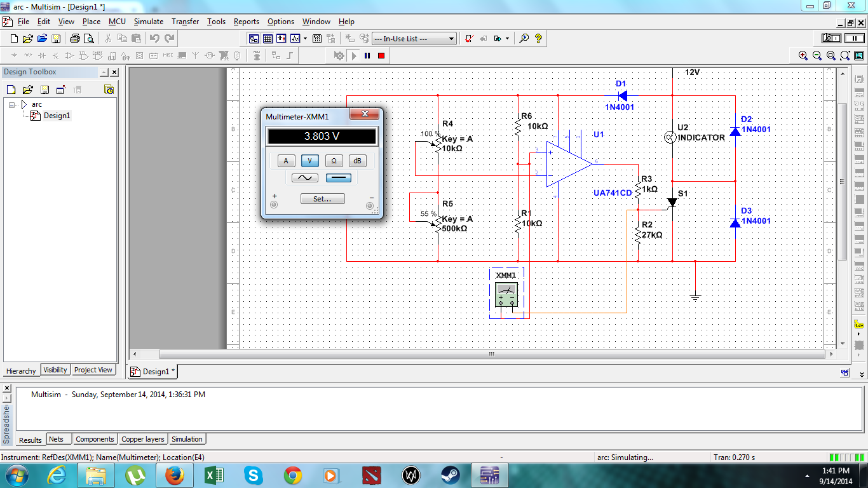Switch multimeter to AC sine-wave signal mode
Viewport: 868px width, 488px height.
click(305, 178)
